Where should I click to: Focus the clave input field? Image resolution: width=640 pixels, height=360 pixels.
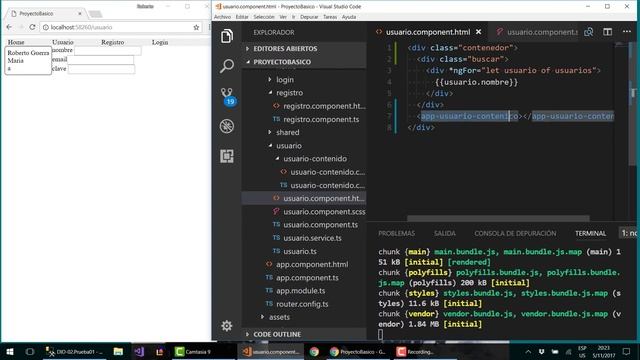pyautogui.click(x=101, y=69)
